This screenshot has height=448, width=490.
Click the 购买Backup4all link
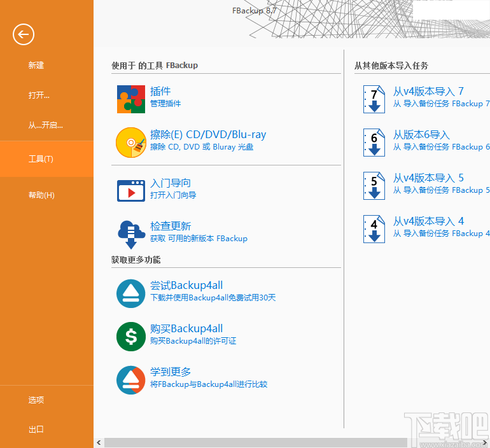(186, 328)
